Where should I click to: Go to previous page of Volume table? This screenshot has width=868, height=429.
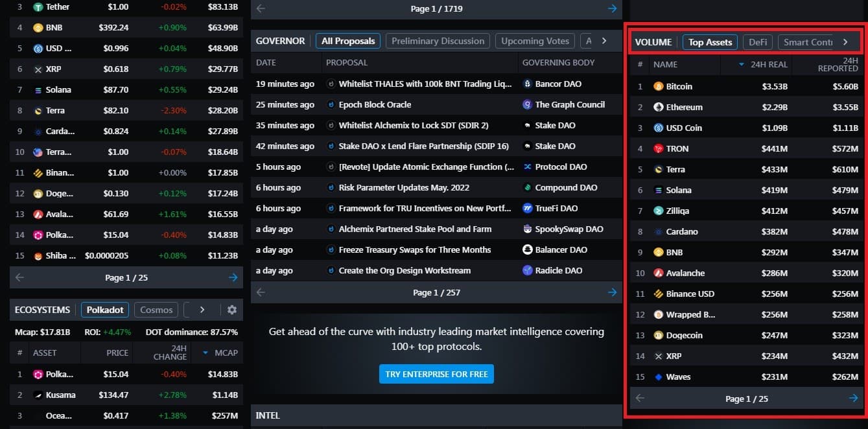click(x=640, y=398)
